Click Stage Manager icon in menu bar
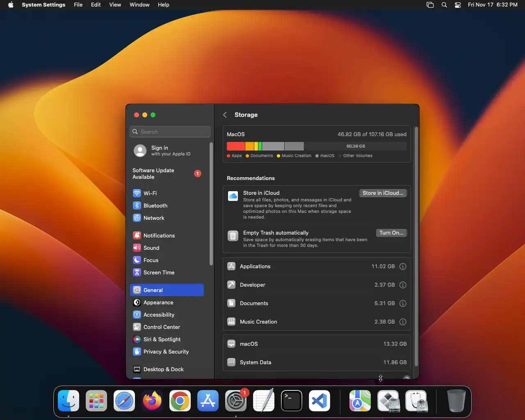The width and height of the screenshot is (525, 420). tap(430, 5)
